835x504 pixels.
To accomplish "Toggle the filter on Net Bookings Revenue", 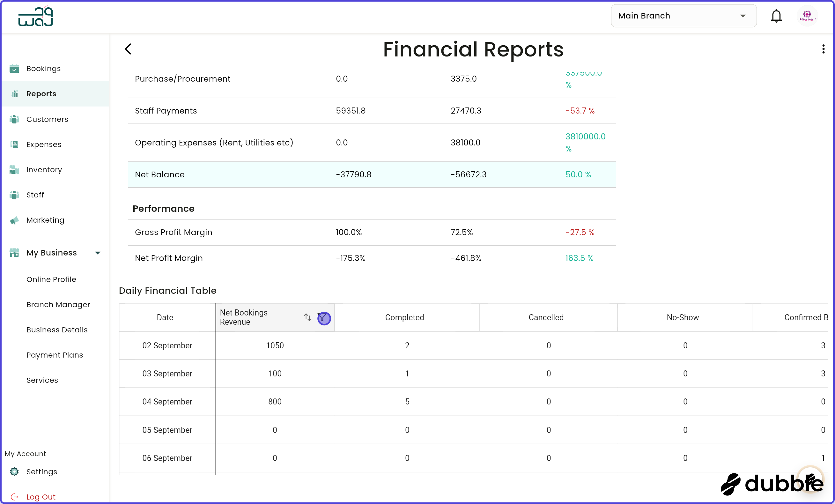I will [x=324, y=318].
